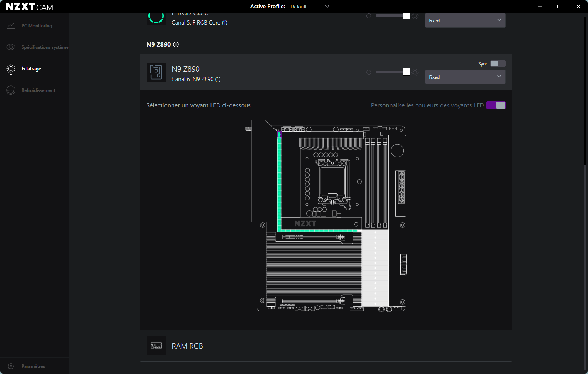Go to PC Monitoring section
The height and width of the screenshot is (374, 588).
tap(37, 26)
